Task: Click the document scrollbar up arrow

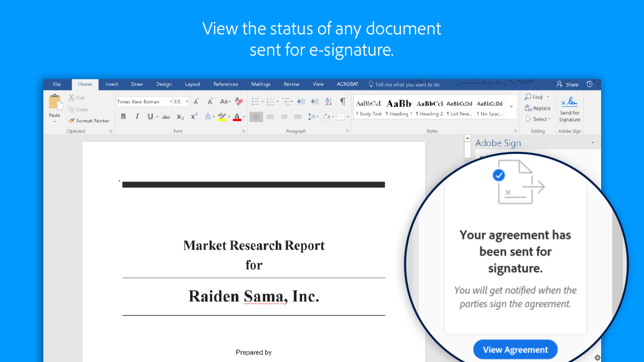Action: (x=467, y=139)
